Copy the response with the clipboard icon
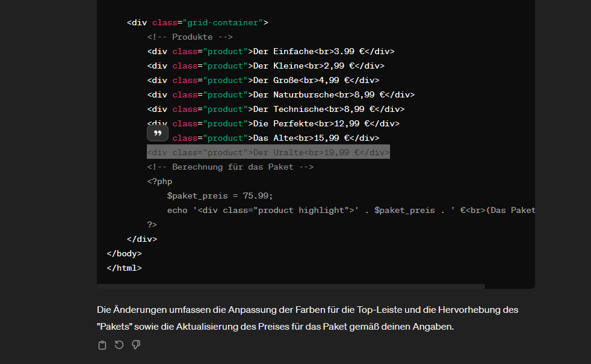Image resolution: width=591 pixels, height=364 pixels. coord(102,345)
